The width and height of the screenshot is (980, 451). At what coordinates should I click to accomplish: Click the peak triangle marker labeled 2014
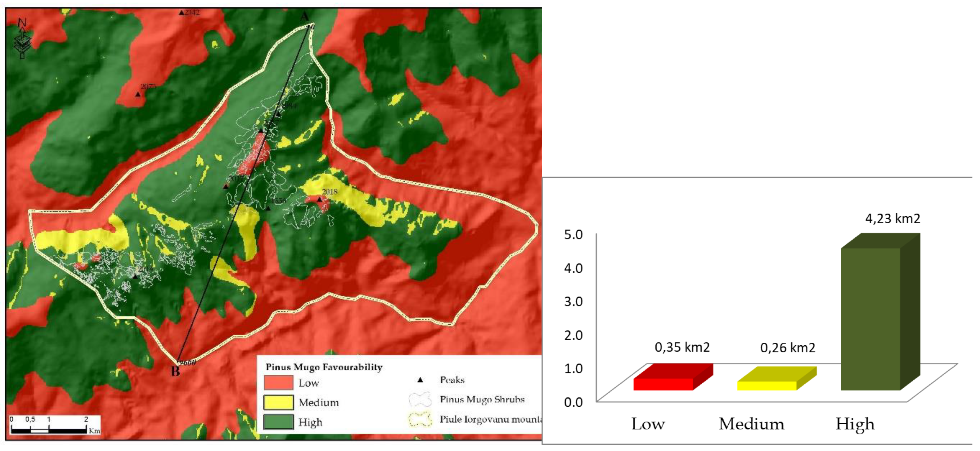tap(135, 276)
